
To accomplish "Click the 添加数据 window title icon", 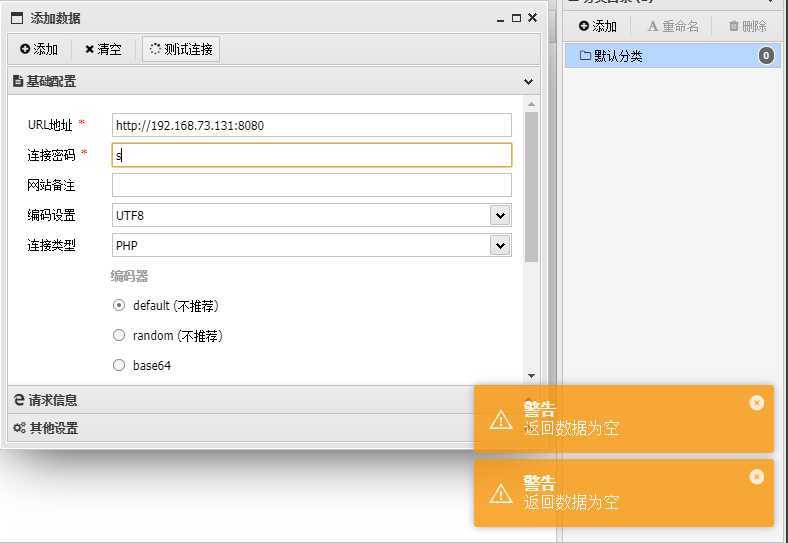I will pyautogui.click(x=17, y=19).
